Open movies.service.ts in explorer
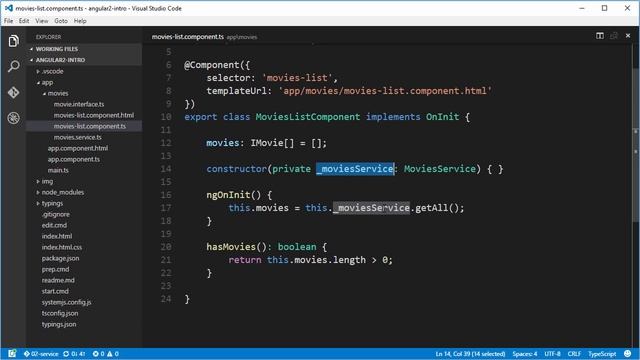Image resolution: width=640 pixels, height=360 pixels. click(78, 137)
